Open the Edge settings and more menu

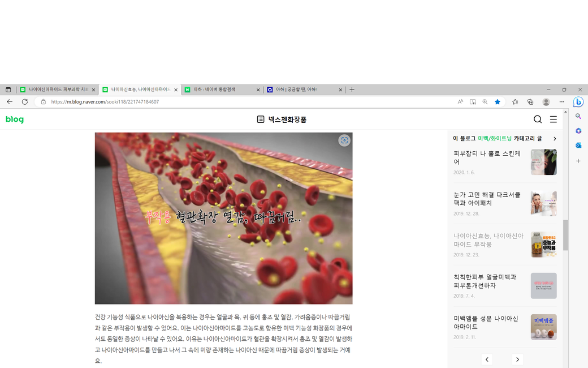[x=561, y=102]
